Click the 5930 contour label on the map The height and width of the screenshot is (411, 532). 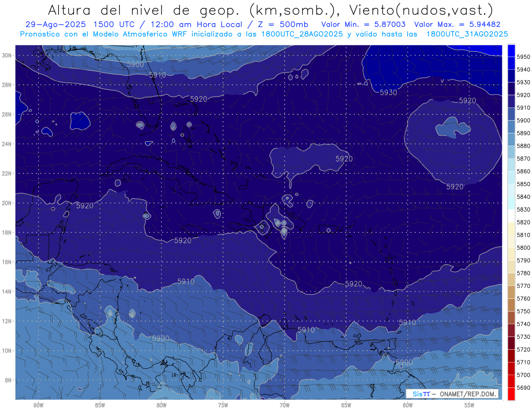[388, 93]
